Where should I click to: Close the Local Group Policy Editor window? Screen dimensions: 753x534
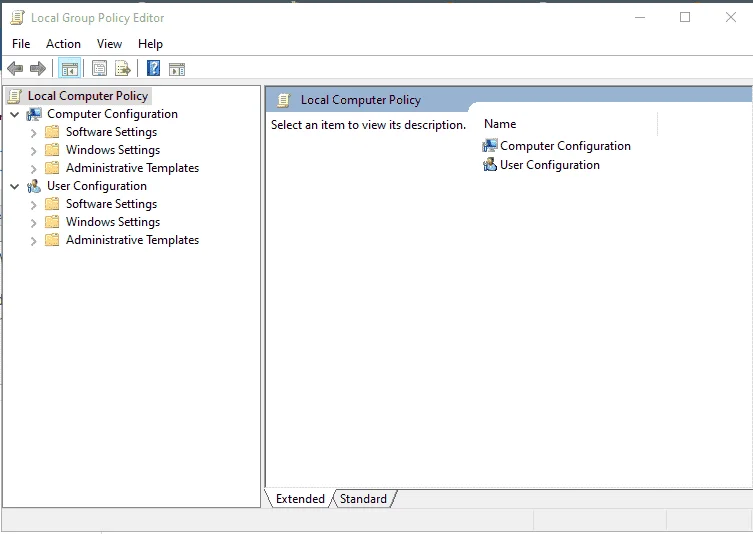730,17
